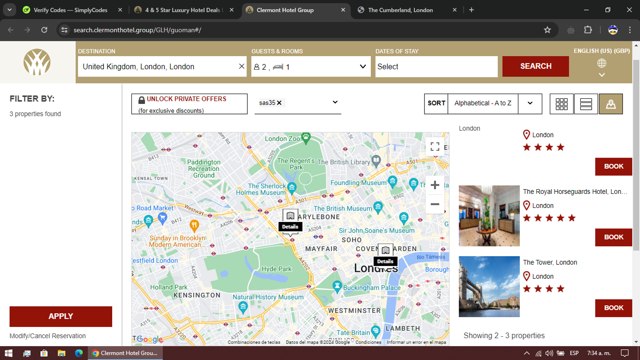The image size is (640, 360).
Task: Open the language globe selector
Action: pos(602,63)
